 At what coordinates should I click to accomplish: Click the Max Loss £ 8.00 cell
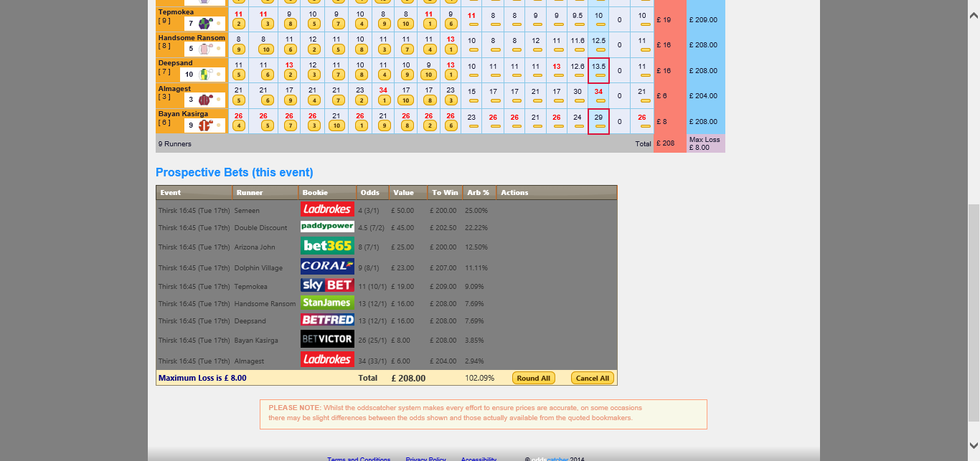706,143
